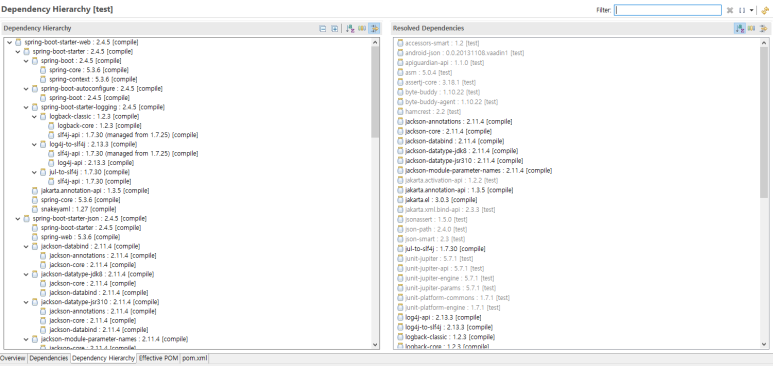Switch to the Overview tab
The image size is (773, 366).
pyautogui.click(x=13, y=359)
